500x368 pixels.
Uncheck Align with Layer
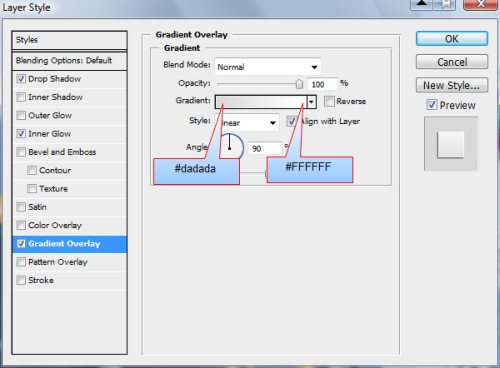point(292,121)
